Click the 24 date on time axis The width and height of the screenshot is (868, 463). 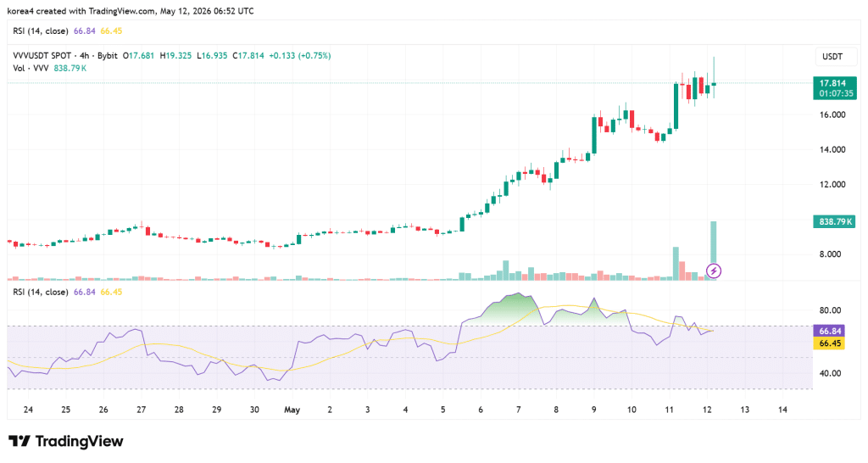[28, 410]
